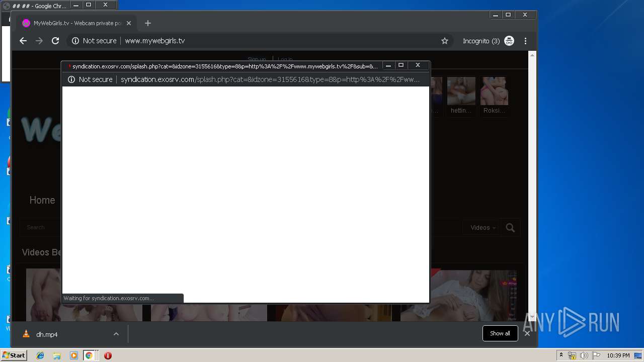Open the Incognito profile icon

tap(509, 41)
